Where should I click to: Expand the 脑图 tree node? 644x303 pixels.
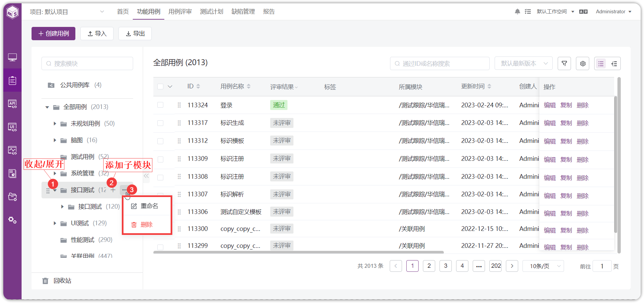click(55, 140)
